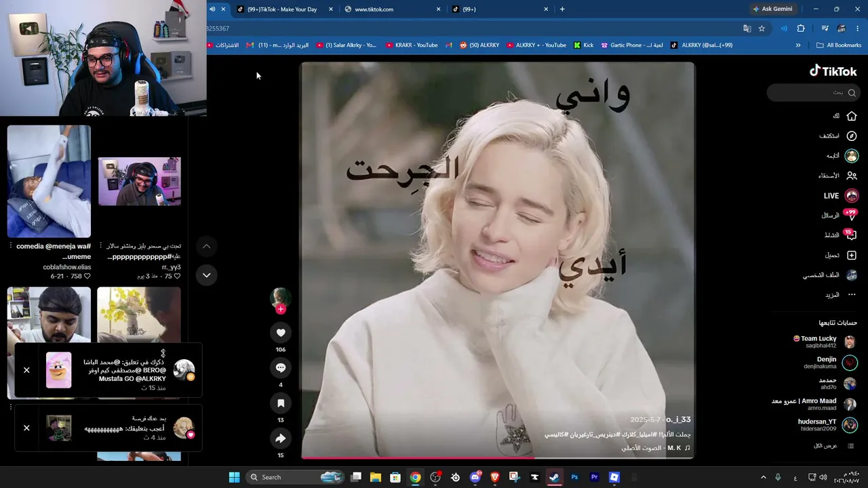Image resolution: width=868 pixels, height=488 pixels.
Task: Follow the creator with the red plus badge
Action: pos(281,309)
